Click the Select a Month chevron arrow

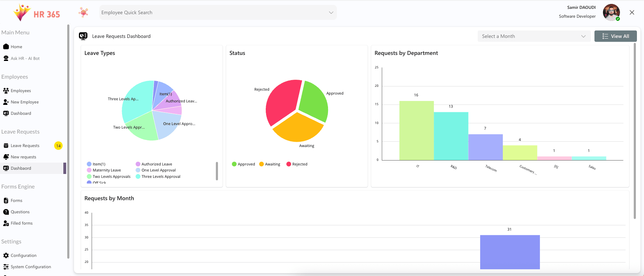[x=583, y=36]
